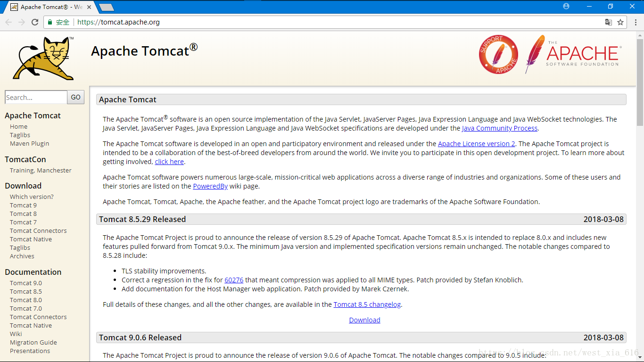
Task: Click the Tomcat cat logo
Action: (x=43, y=58)
